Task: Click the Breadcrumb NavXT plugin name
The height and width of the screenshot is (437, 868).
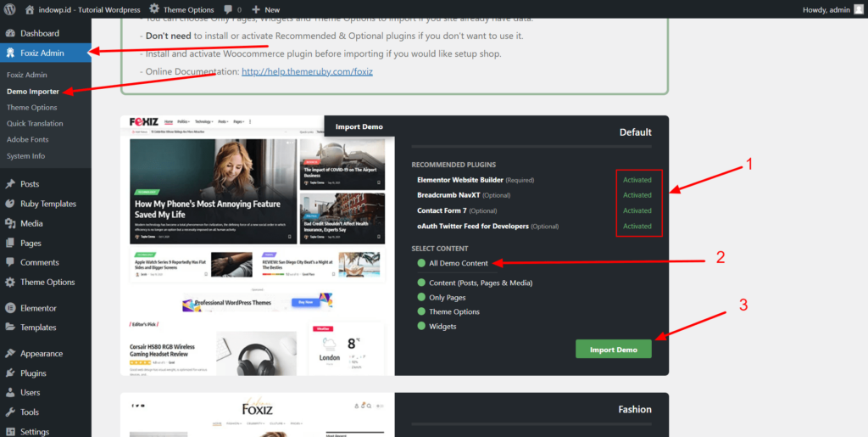Action: 448,195
